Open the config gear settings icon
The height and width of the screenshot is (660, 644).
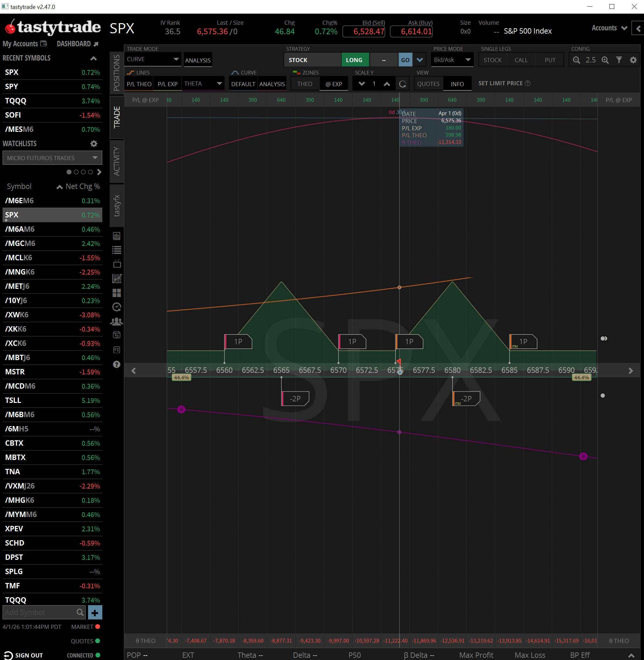click(633, 60)
